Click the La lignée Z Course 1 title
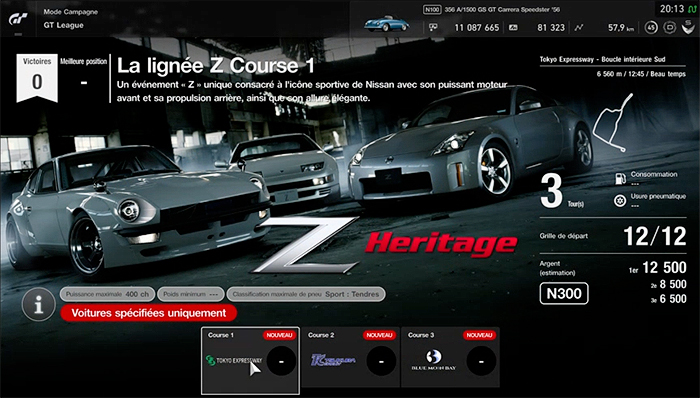The width and height of the screenshot is (700, 398). click(x=216, y=66)
